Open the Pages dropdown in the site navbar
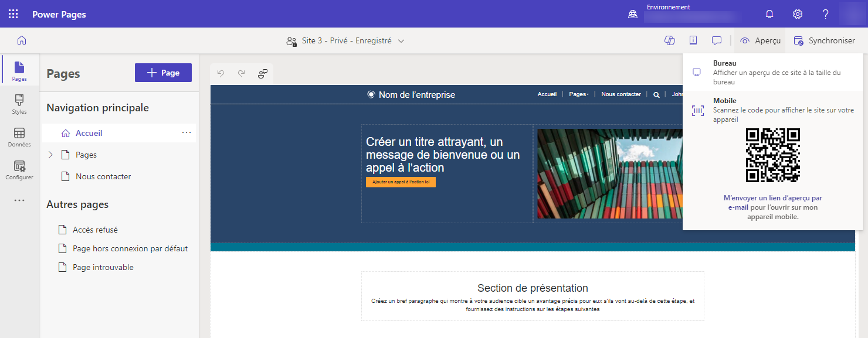 click(578, 94)
